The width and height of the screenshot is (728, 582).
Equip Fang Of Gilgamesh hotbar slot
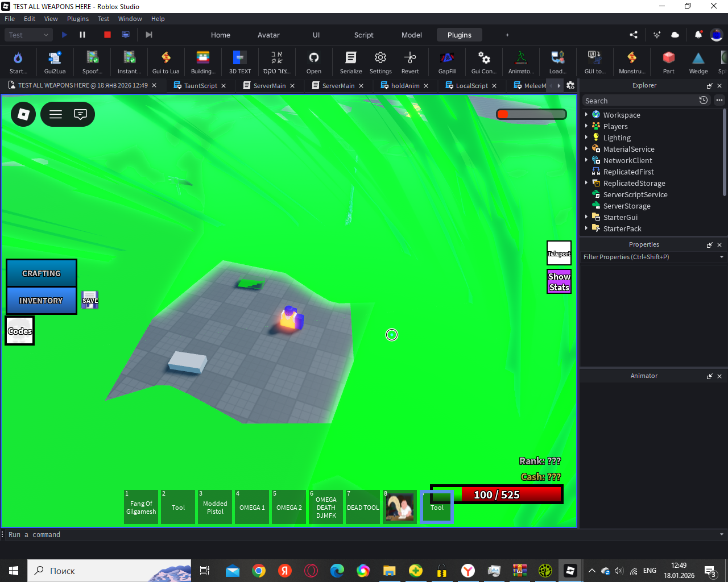pos(141,507)
